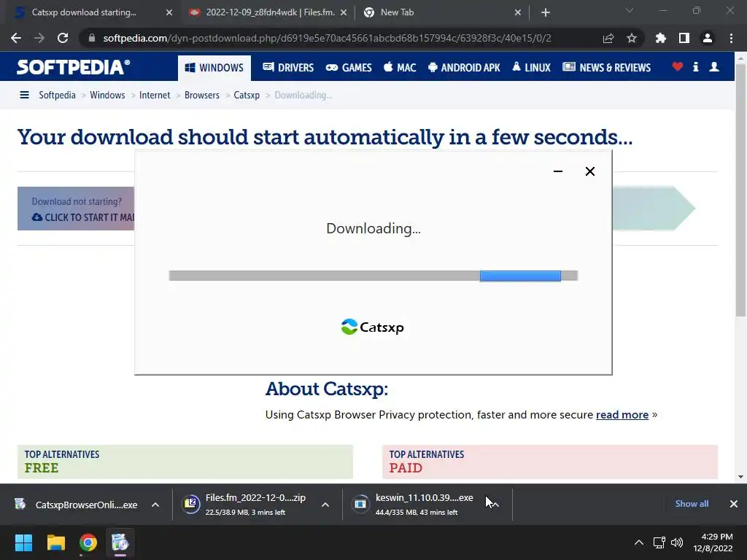Click the Chrome taskbar icon
Image resolution: width=747 pixels, height=560 pixels.
88,542
